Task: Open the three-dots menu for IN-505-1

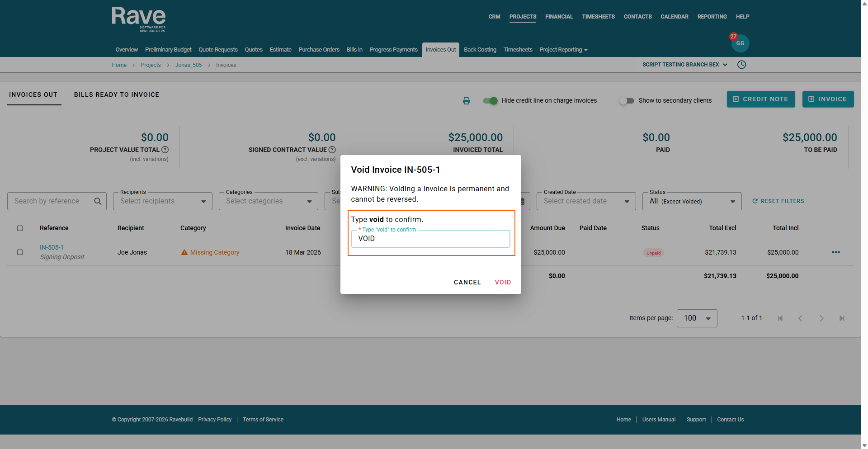Action: (x=836, y=252)
